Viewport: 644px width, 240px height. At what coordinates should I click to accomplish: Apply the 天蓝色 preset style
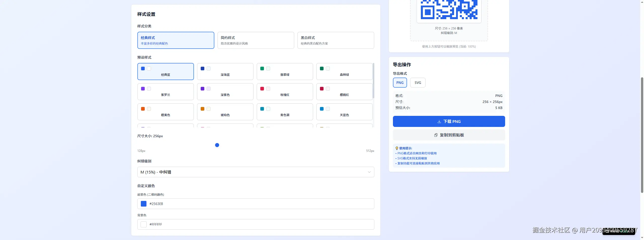(x=344, y=112)
